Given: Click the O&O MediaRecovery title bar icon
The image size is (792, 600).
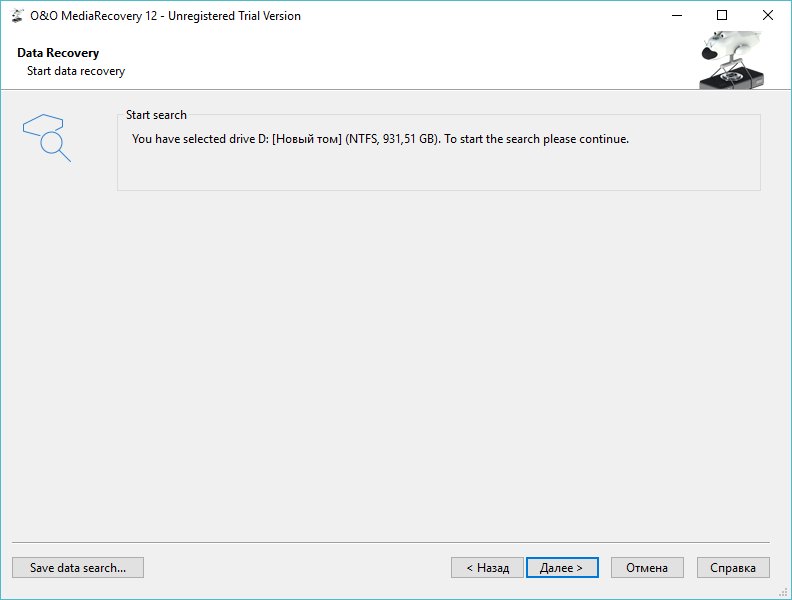Looking at the screenshot, I should click(x=17, y=16).
